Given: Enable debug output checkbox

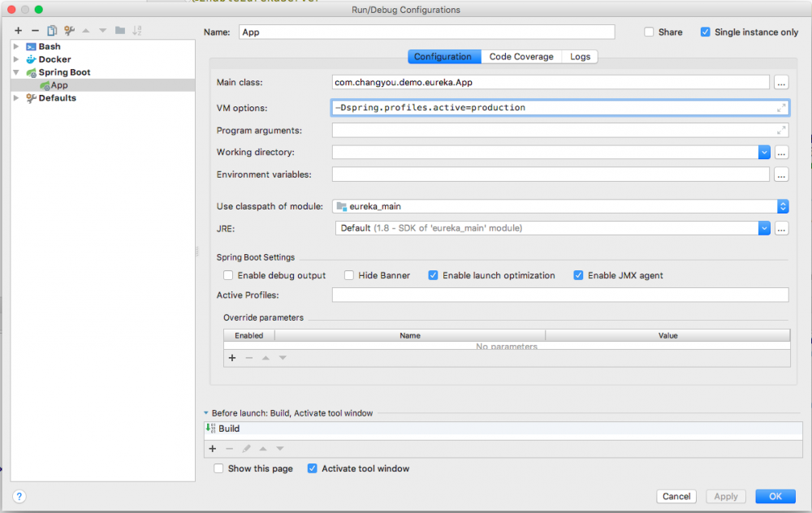Looking at the screenshot, I should tap(228, 275).
